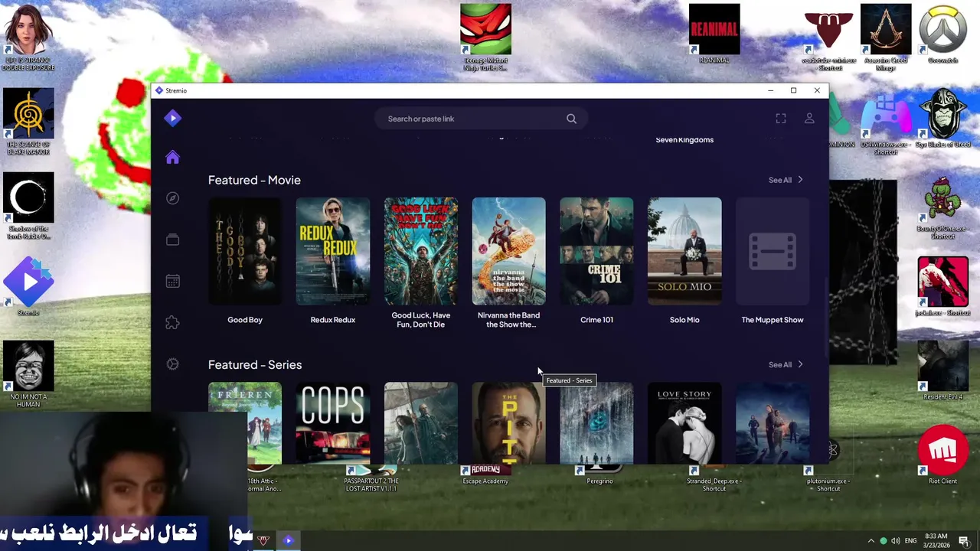Open The Pitt series poster
This screenshot has height=551, width=980.
tap(509, 423)
